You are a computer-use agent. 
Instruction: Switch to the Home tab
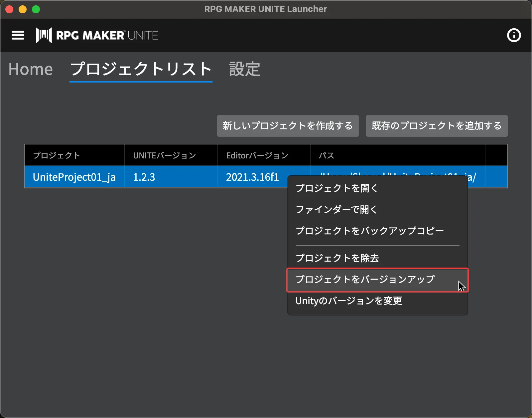tap(31, 70)
